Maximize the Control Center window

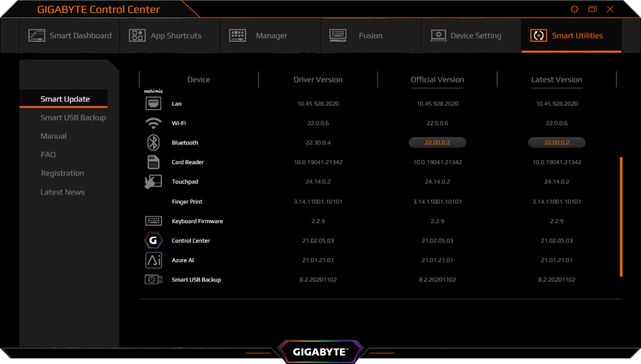point(592,9)
